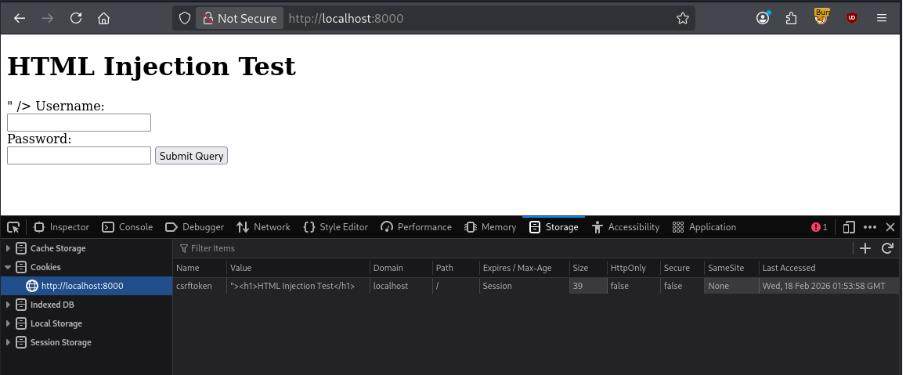Screen dimensions: 903x375
Task: Sort by the Last Accessed column header
Action: coord(830,268)
